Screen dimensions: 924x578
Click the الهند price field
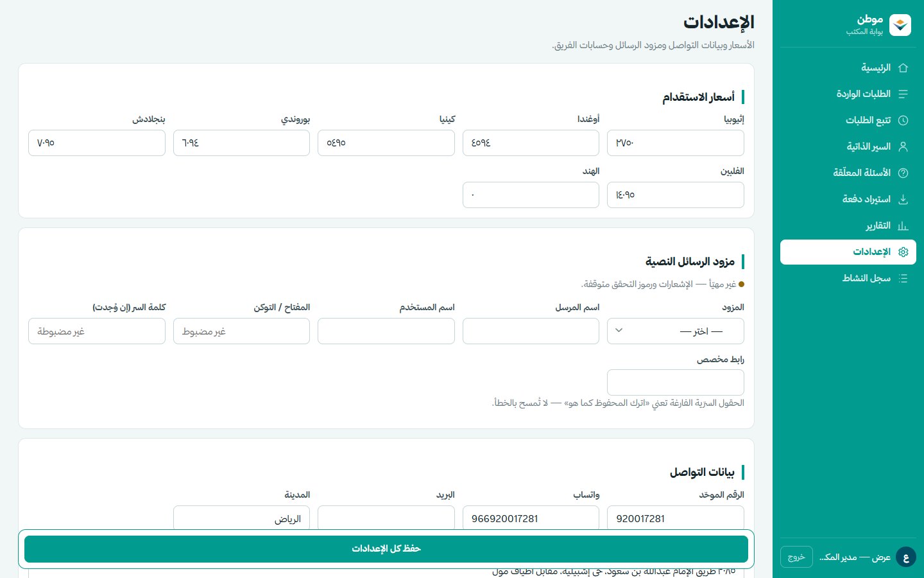point(531,195)
